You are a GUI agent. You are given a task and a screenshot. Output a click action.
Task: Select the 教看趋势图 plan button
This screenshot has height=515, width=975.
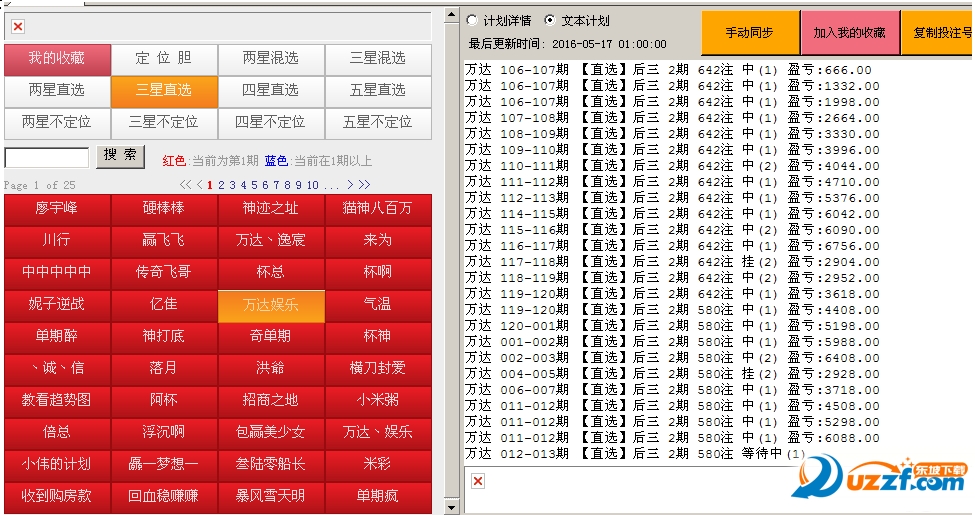coord(57,401)
